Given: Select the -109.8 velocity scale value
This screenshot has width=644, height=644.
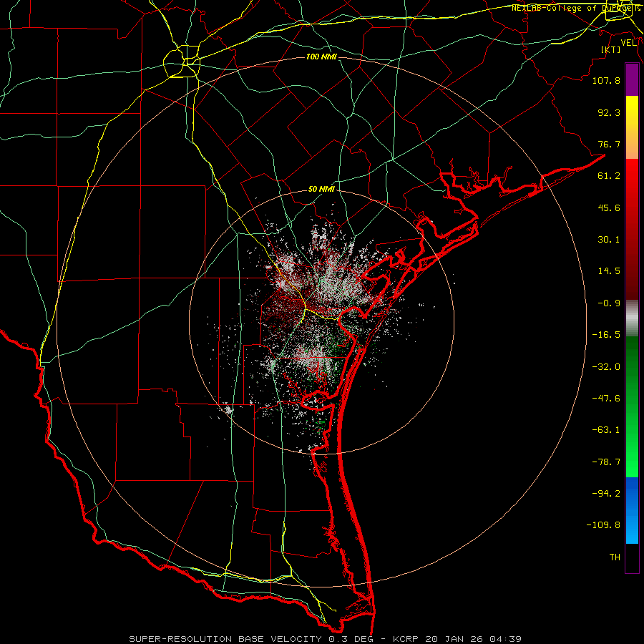Looking at the screenshot, I should tap(603, 525).
